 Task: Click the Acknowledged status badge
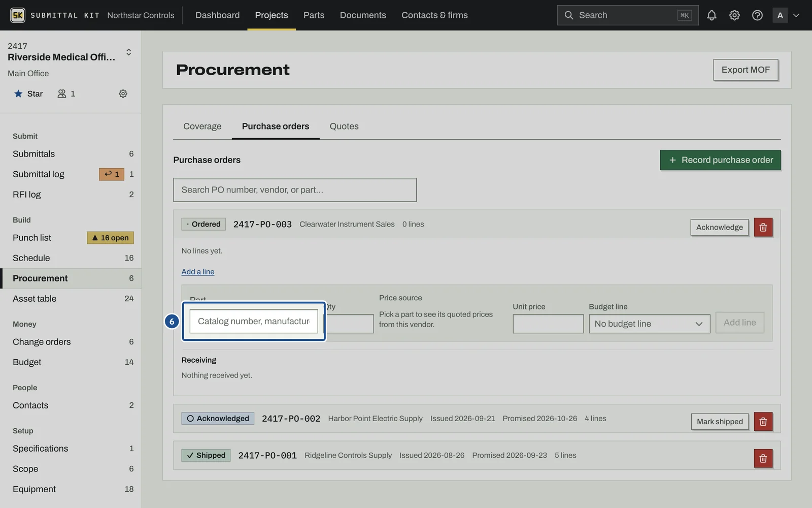[218, 419]
